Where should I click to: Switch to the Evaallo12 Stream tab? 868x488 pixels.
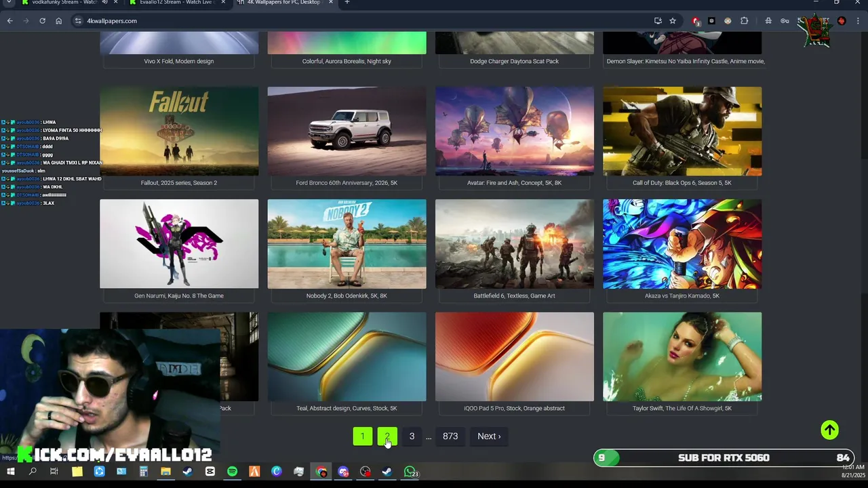178,3
